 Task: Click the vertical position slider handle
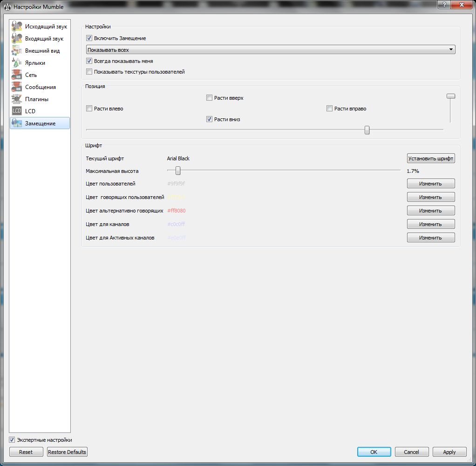tap(450, 96)
